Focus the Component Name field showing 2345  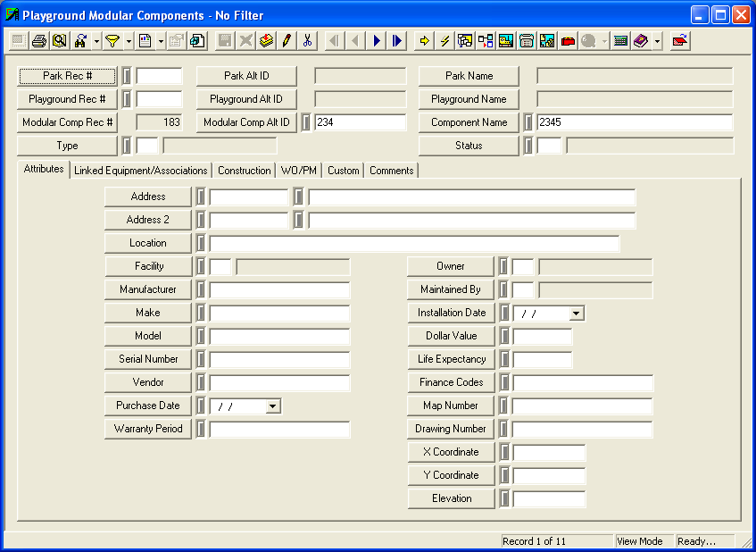pos(635,122)
